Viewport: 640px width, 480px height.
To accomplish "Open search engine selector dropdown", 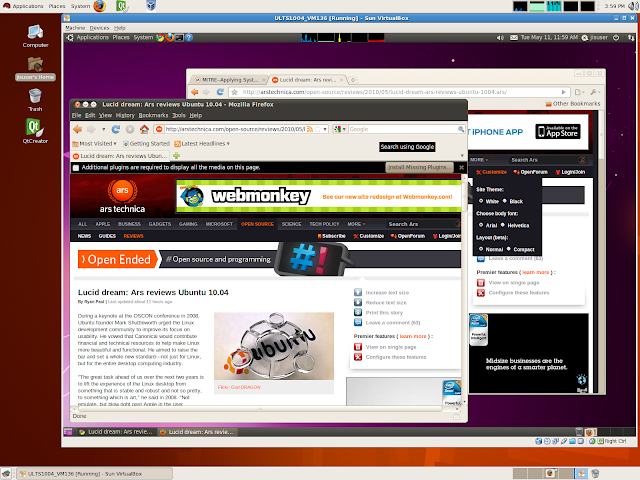I will tap(344, 129).
